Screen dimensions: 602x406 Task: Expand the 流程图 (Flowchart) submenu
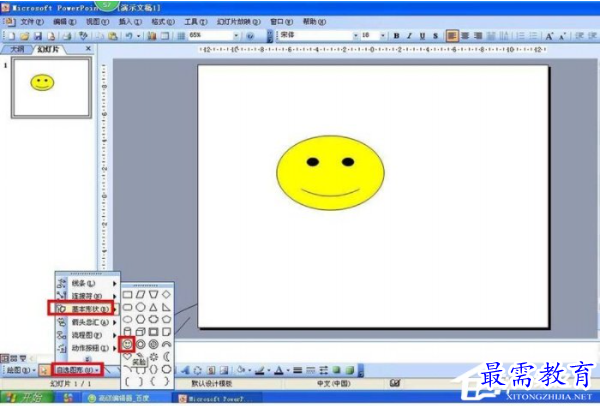click(x=87, y=335)
